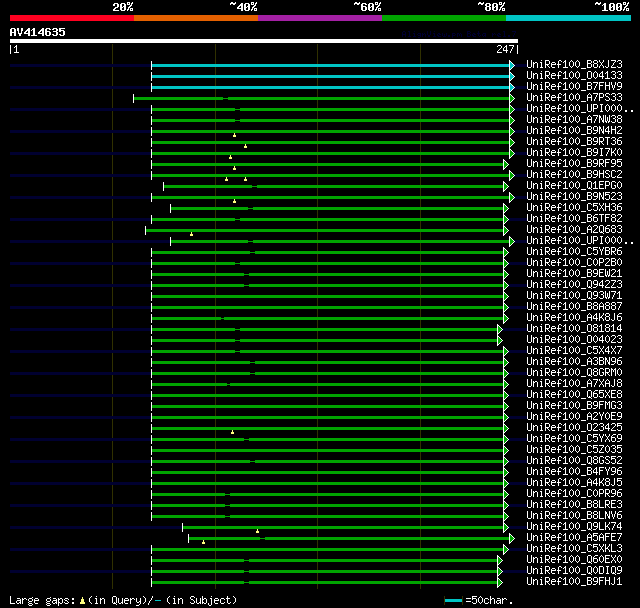Select the UniRef100_O81814 label

(x=574, y=329)
